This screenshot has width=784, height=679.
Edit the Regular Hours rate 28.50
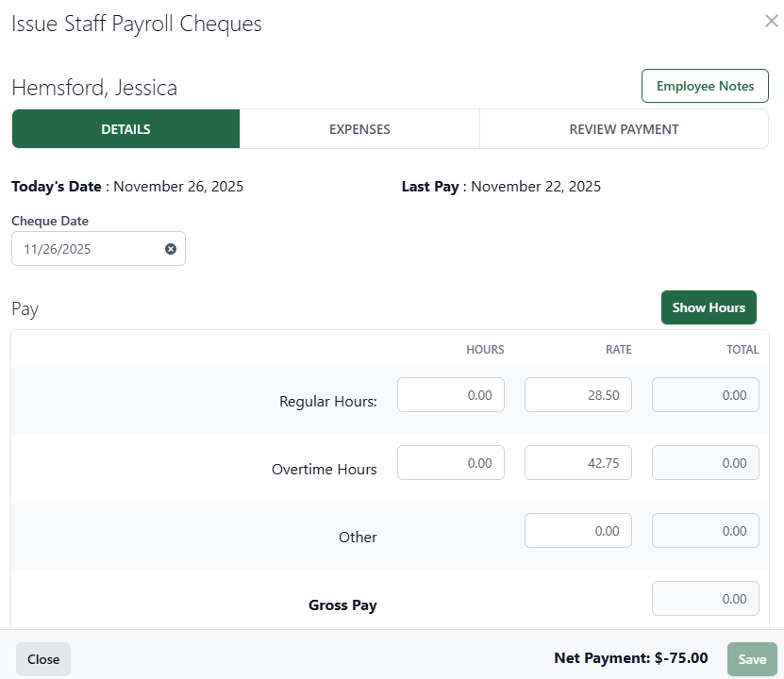coord(578,395)
